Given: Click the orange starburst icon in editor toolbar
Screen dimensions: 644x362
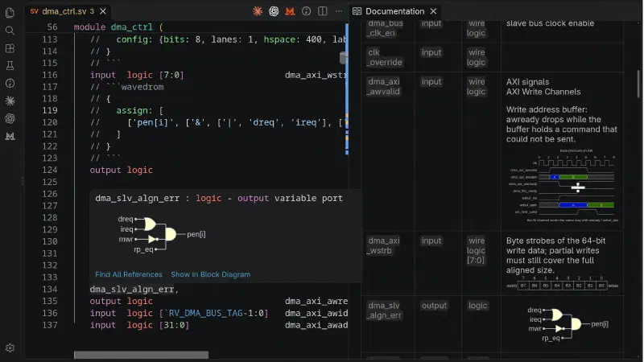Looking at the screenshot, I should 258,11.
